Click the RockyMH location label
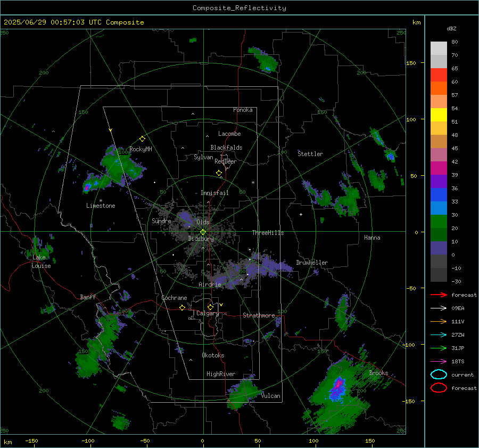This screenshot has height=448, width=479. click(x=141, y=149)
